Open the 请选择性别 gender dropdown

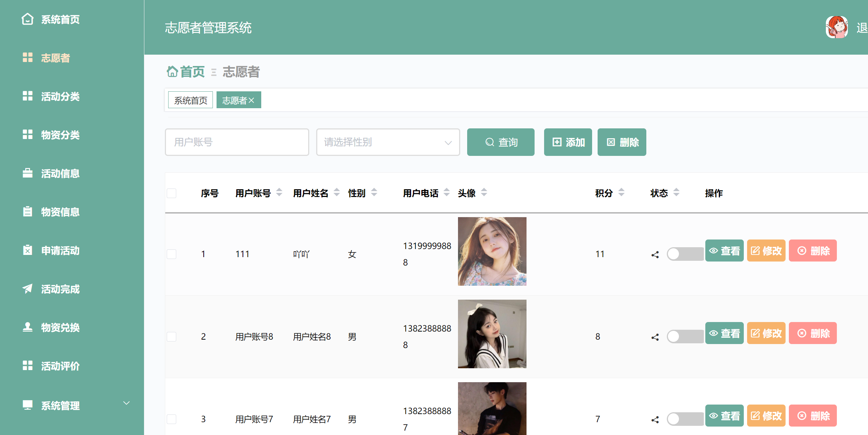(x=388, y=142)
